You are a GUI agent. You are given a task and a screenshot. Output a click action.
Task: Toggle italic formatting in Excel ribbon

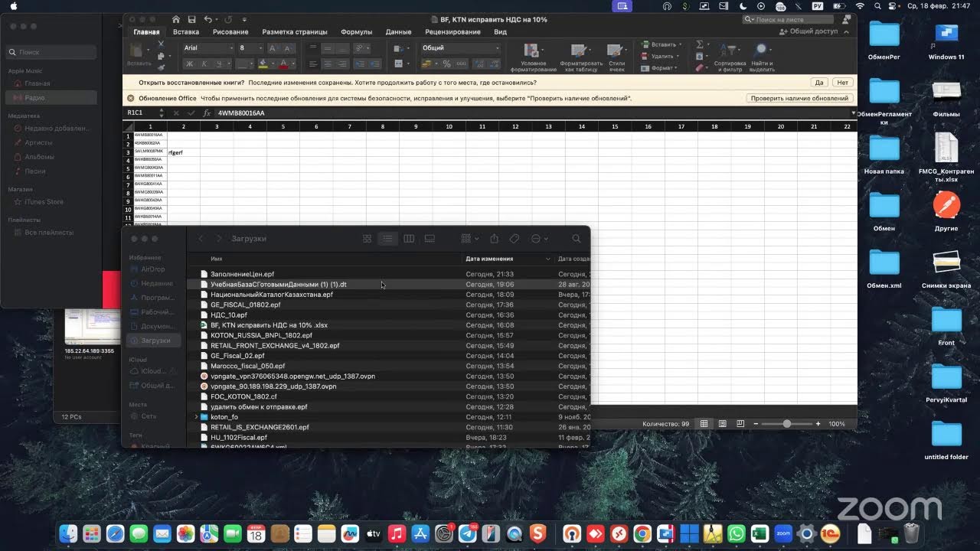click(203, 64)
